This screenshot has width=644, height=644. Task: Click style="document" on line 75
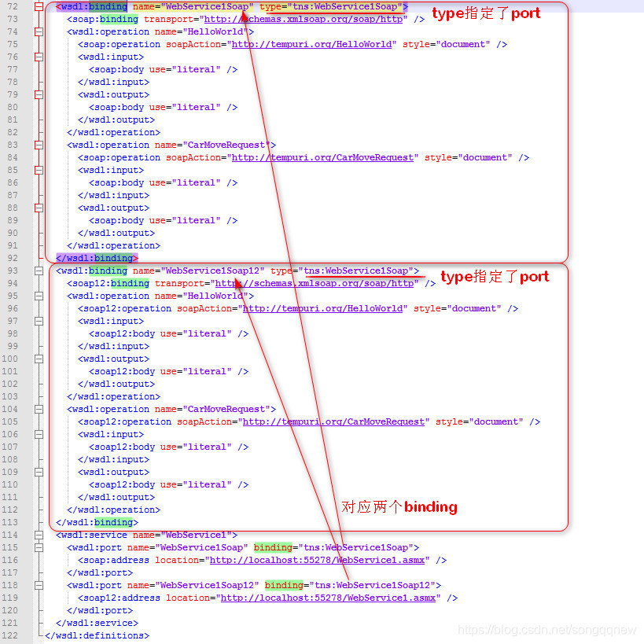(447, 44)
